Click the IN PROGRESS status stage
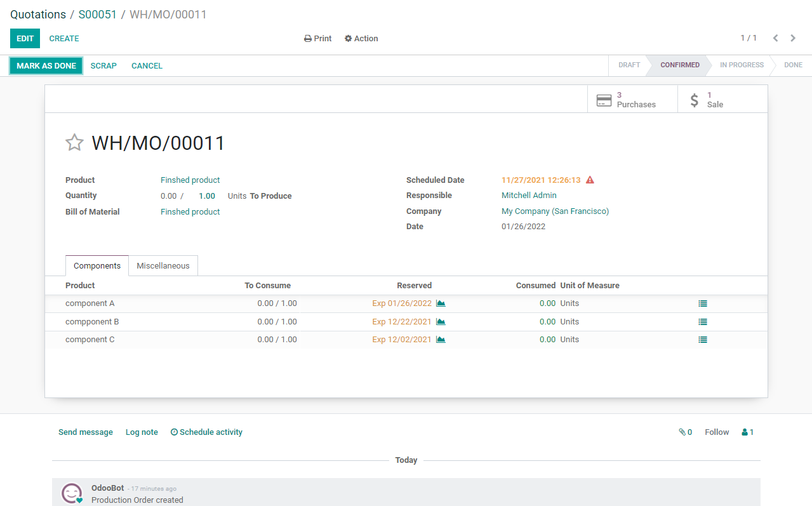Image resolution: width=812 pixels, height=506 pixels. 742,65
